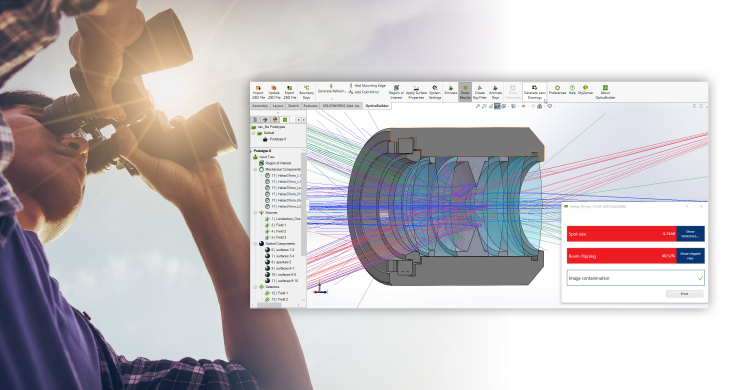The width and height of the screenshot is (731, 390).
Task: Switch to the OpticsBuilder tab
Action: coord(377,106)
